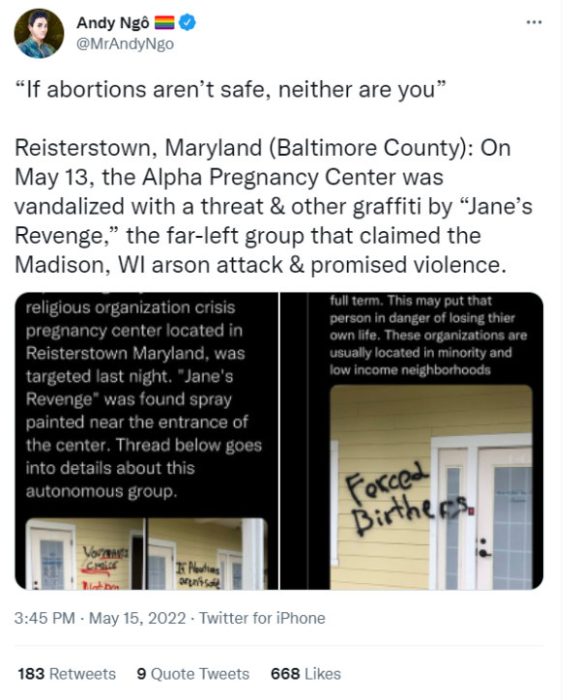Screen dimensions: 580x700
Task: Click the 3:45 PM timestamp
Action: click(x=44, y=618)
